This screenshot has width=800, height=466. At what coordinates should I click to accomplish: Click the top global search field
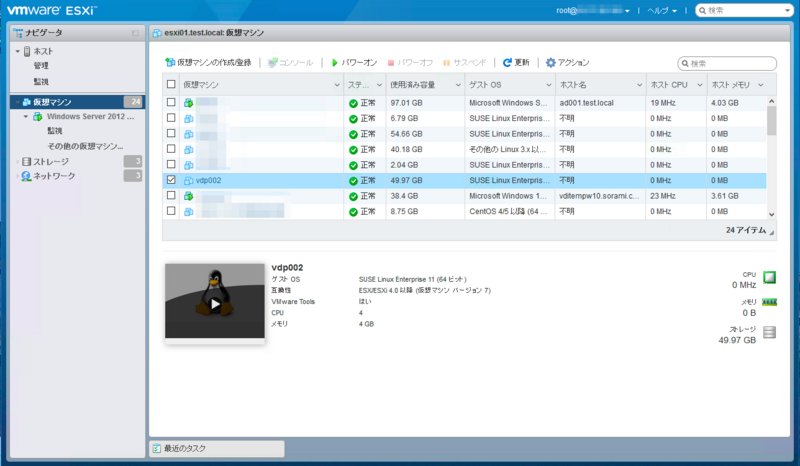point(744,10)
